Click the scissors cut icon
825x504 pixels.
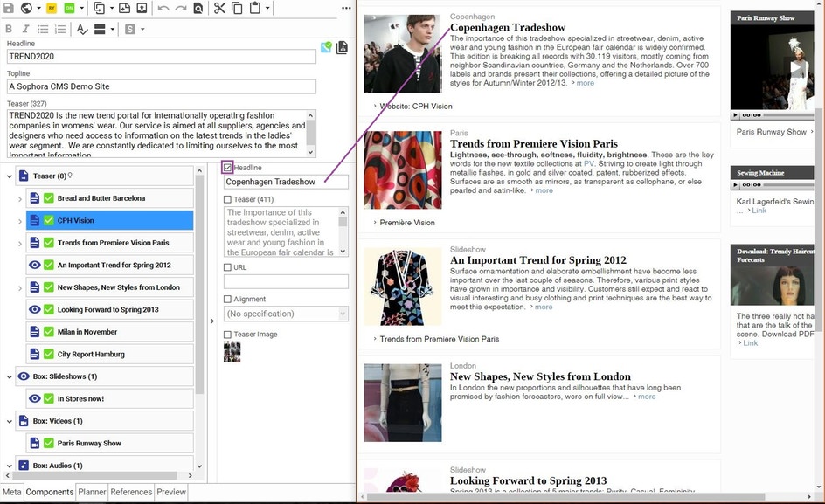(219, 8)
